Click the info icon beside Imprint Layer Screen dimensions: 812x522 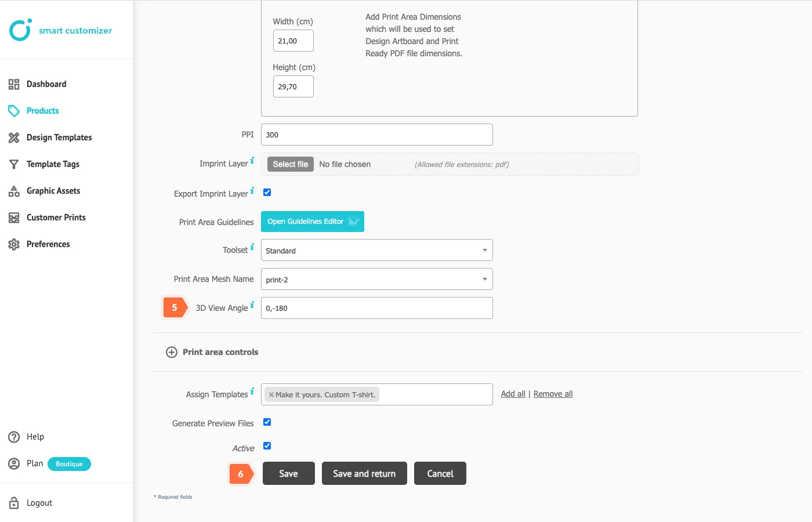252,160
